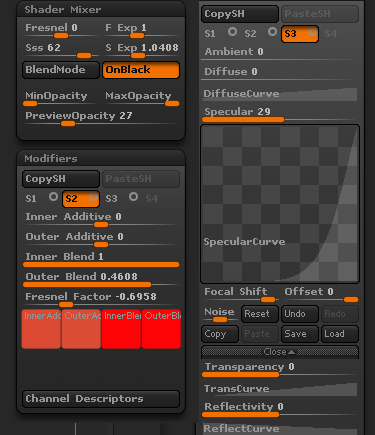
Task: Collapse the Modifiers section header
Action: click(x=101, y=158)
